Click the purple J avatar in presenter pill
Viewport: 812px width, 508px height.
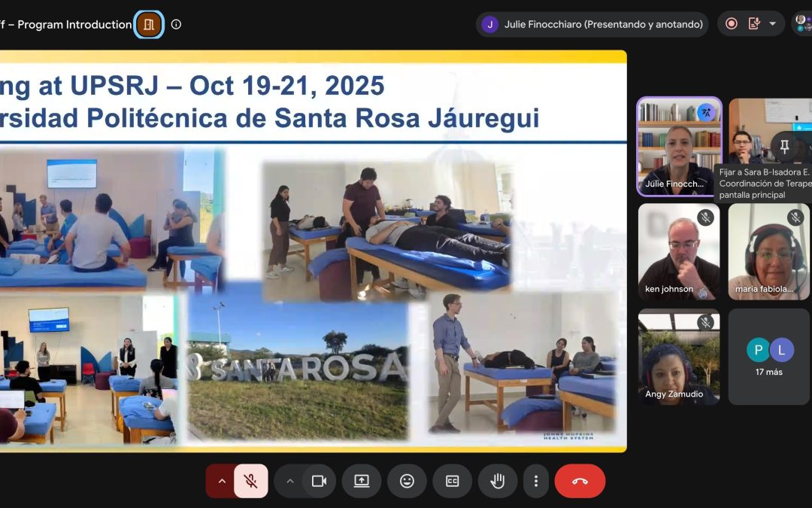point(490,24)
